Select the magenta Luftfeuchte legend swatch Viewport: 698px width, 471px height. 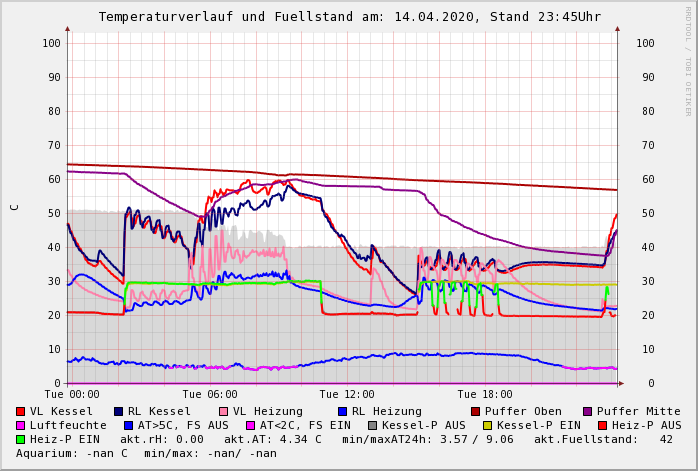tap(21, 425)
